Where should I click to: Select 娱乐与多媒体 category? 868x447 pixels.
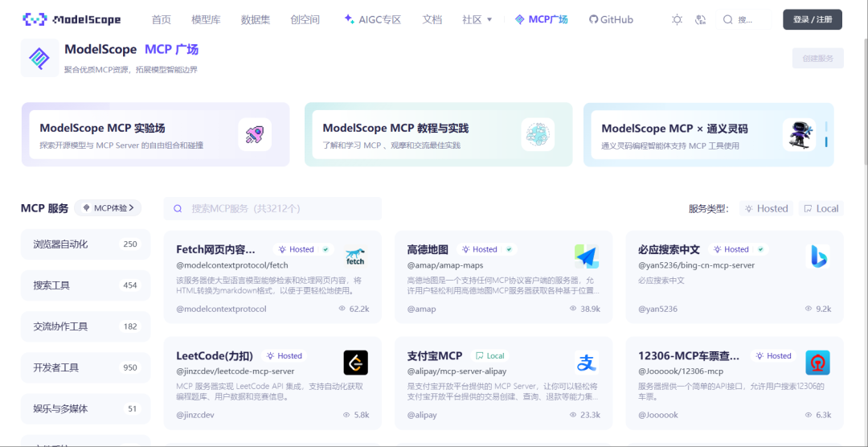[86, 408]
